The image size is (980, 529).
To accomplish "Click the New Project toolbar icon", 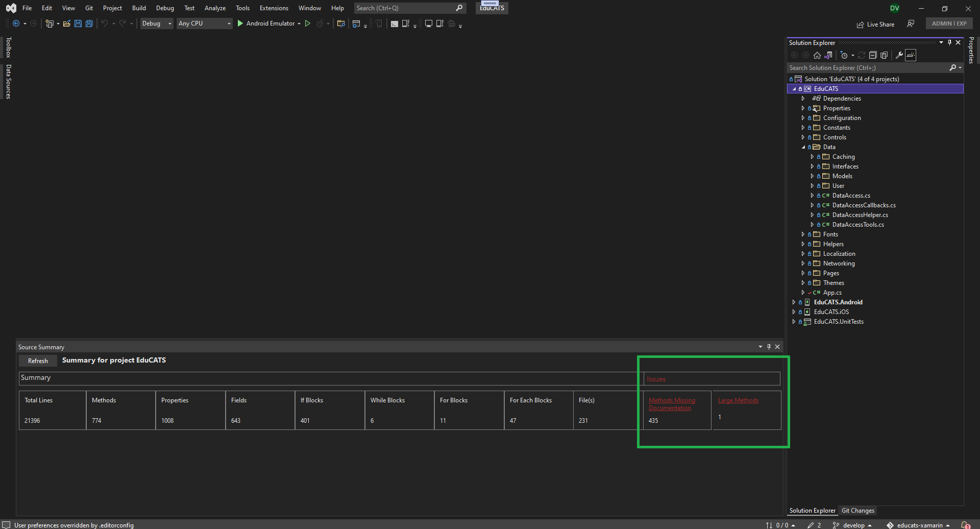I will (x=50, y=23).
